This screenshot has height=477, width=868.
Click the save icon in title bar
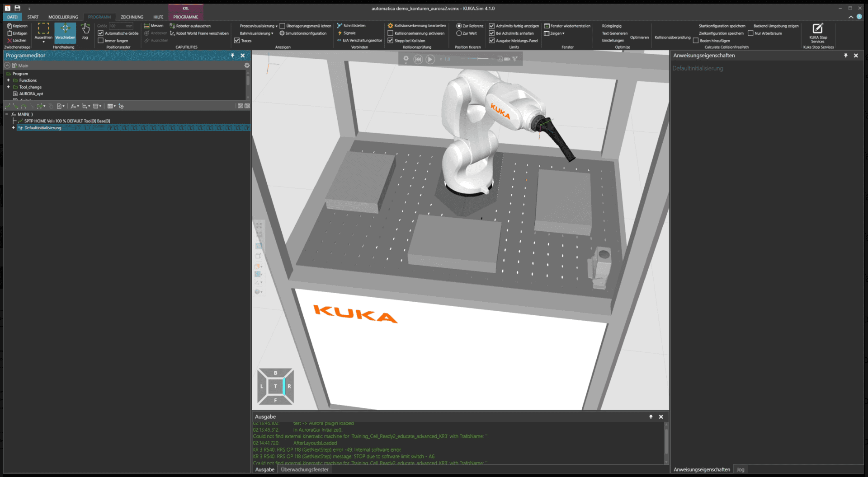coord(17,8)
